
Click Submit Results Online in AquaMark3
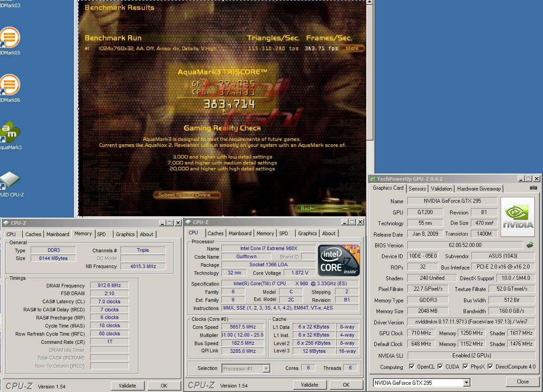click(x=187, y=195)
